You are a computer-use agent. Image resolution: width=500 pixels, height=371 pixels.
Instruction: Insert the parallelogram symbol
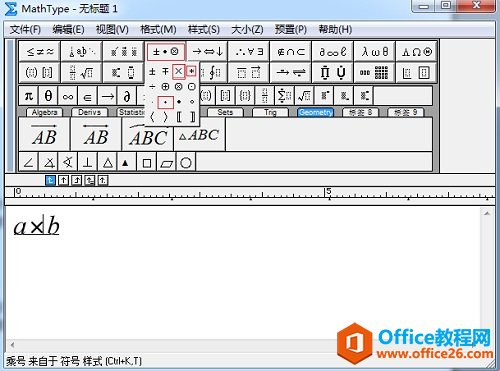click(x=166, y=162)
